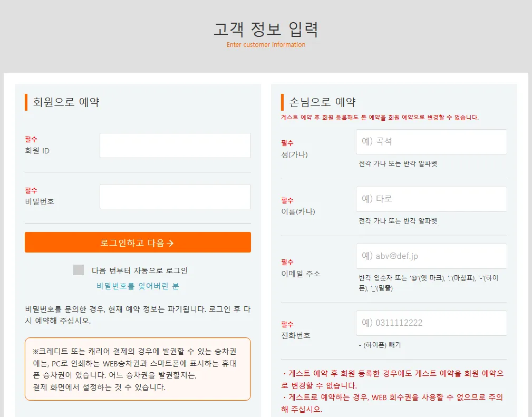Image resolution: width=532 pixels, height=417 pixels.
Task: Click the 고객 정보 입력 page title
Action: 266,29
